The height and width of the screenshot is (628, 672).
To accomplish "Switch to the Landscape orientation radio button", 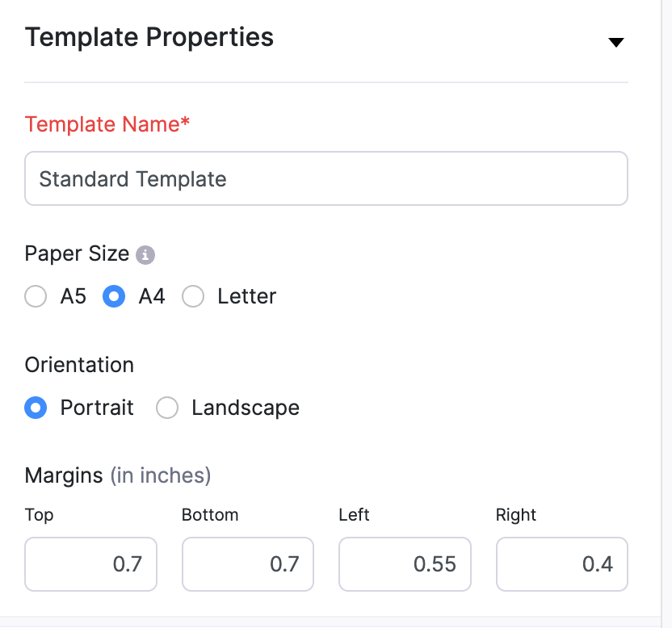I will click(167, 408).
